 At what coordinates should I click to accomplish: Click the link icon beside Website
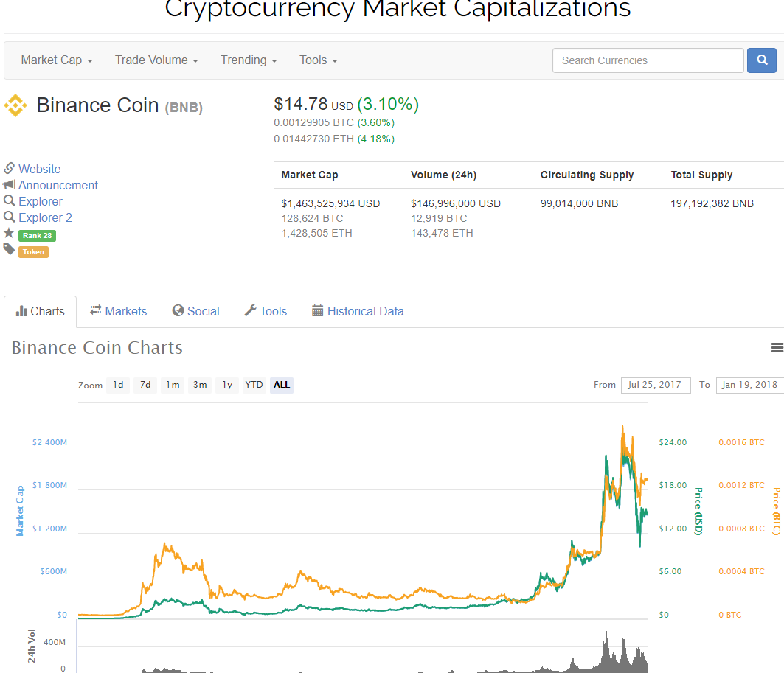[x=9, y=168]
